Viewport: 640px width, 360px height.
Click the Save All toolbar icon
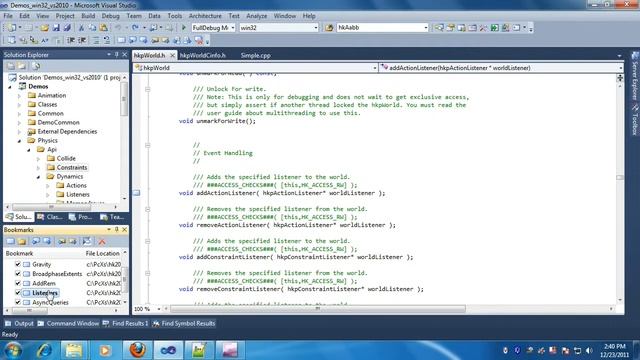click(67, 28)
